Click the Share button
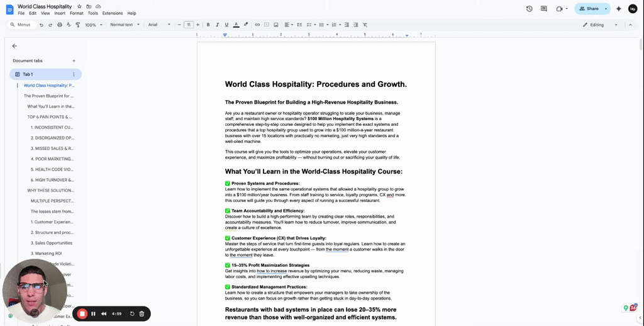Image resolution: width=644 pixels, height=326 pixels. [x=589, y=9]
